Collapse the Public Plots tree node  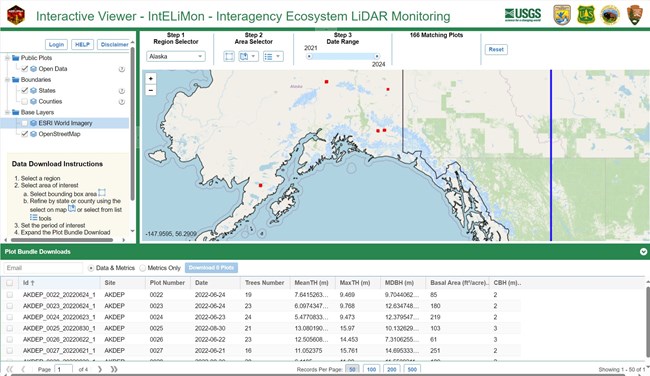pyautogui.click(x=7, y=58)
